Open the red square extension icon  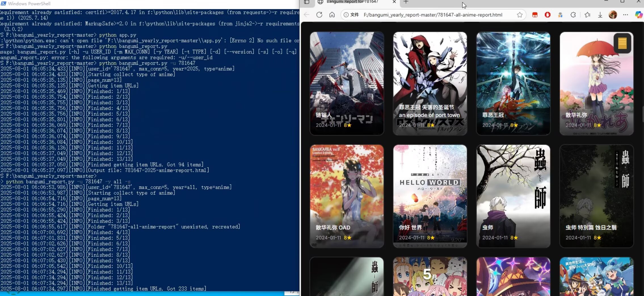pyautogui.click(x=535, y=15)
